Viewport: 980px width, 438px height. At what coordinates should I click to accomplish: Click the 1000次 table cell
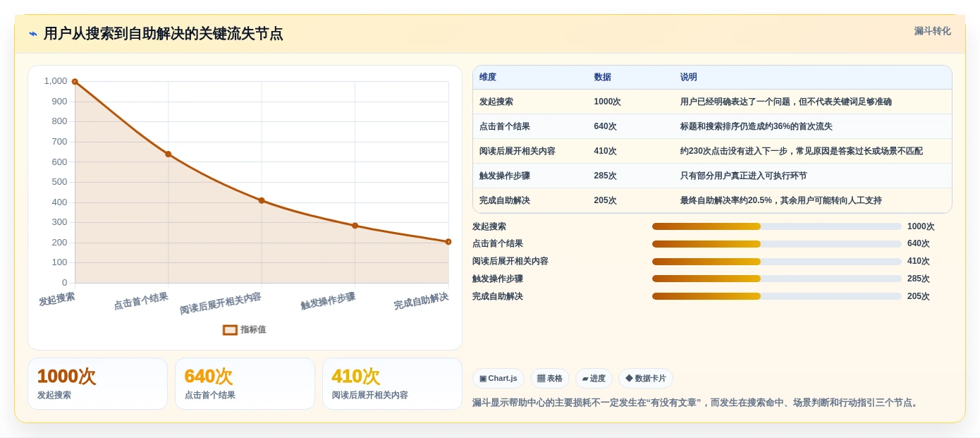[608, 102]
